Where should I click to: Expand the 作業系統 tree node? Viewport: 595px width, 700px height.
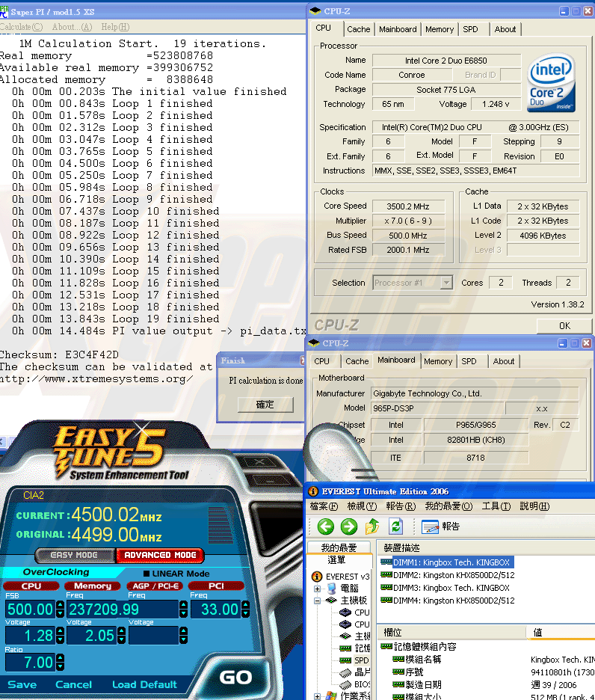click(318, 696)
